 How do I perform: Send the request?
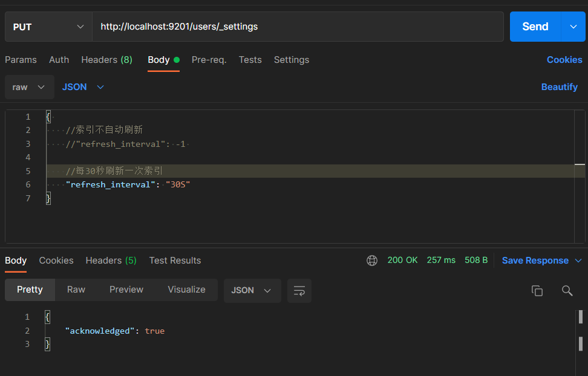click(x=535, y=27)
